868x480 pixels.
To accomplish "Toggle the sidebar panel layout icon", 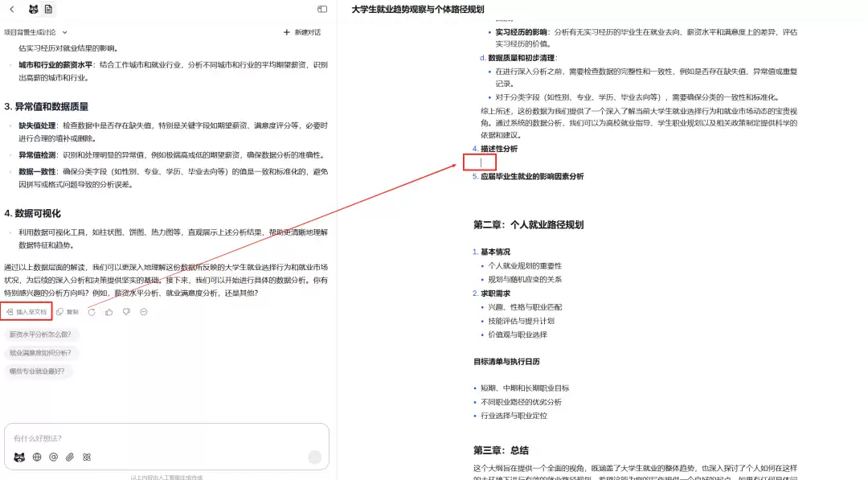I will pyautogui.click(x=322, y=10).
